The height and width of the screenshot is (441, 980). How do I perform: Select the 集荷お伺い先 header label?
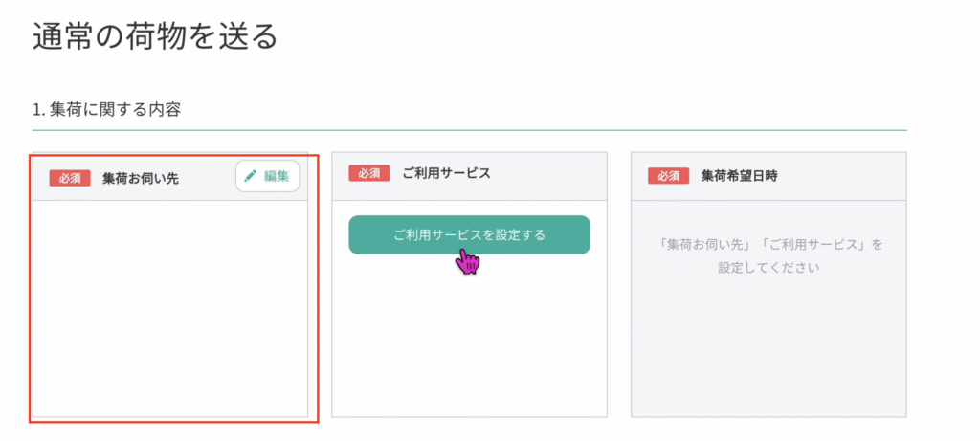(141, 179)
